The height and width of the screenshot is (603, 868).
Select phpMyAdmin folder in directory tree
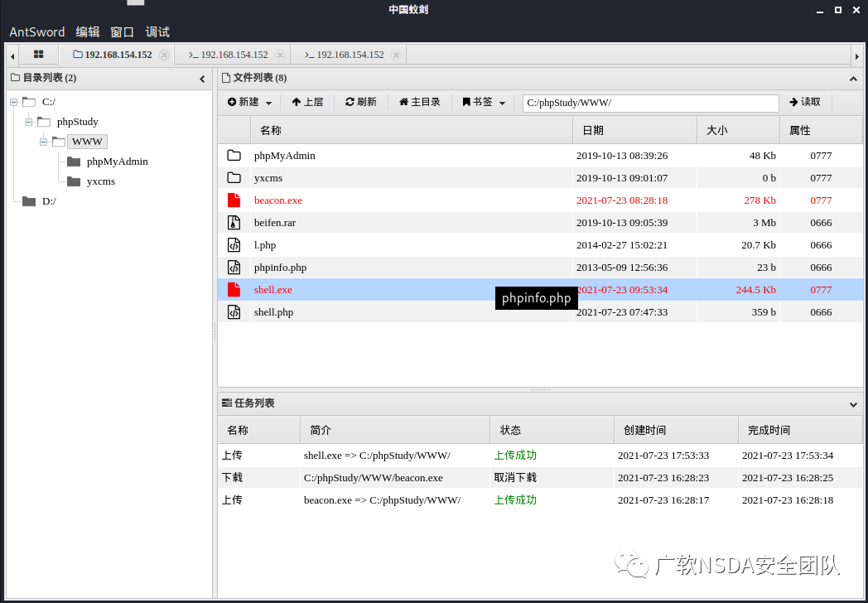(118, 162)
